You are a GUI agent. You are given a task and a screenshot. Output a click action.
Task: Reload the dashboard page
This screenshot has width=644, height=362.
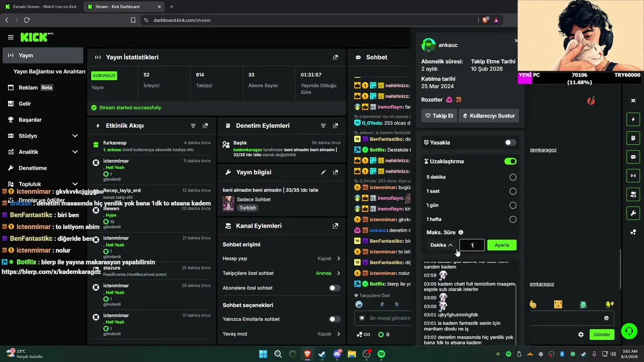pos(27,20)
